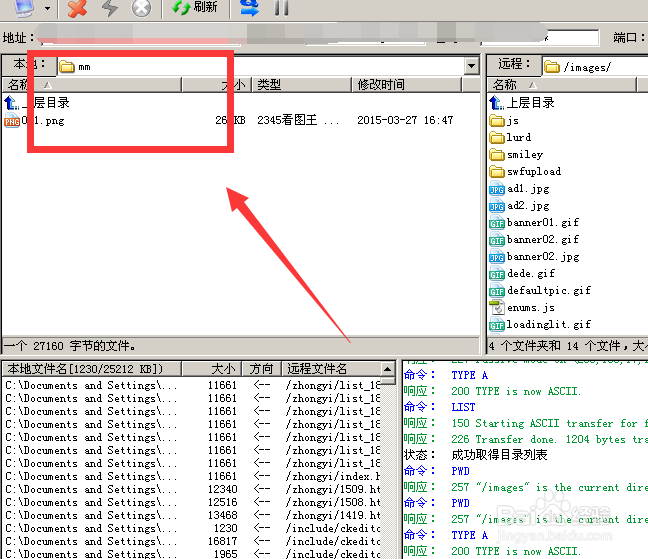
Task: Open the remote smiley folder
Action: point(516,155)
